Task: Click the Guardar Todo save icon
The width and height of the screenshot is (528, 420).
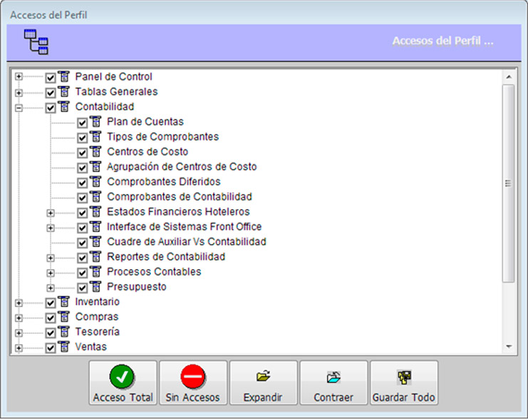Action: click(403, 376)
